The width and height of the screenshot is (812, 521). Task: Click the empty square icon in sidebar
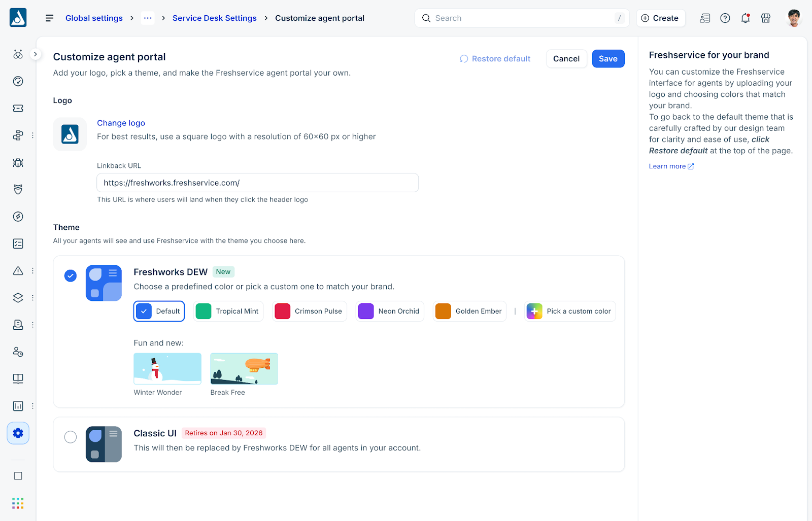point(18,476)
